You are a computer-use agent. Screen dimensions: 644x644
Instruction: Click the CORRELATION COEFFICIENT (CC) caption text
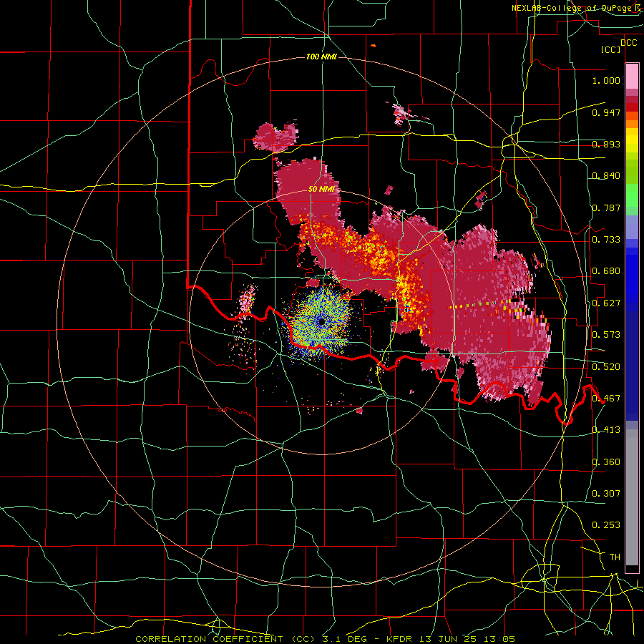coord(225,639)
